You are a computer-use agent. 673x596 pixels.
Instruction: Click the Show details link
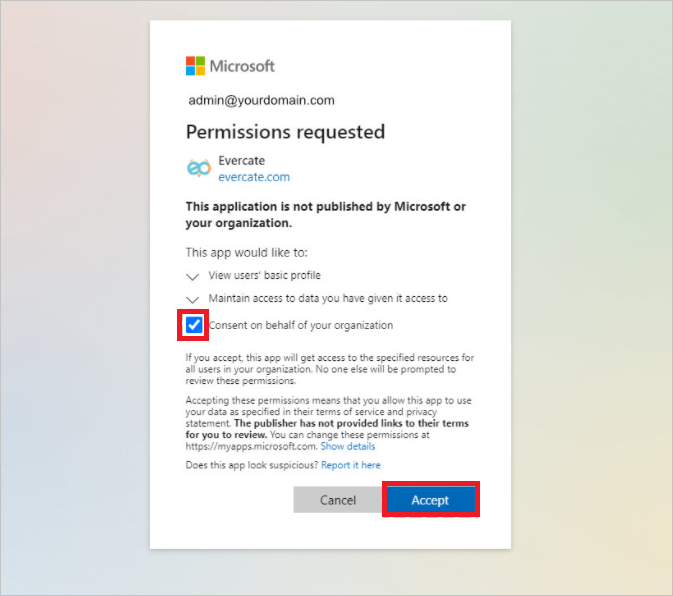click(348, 446)
